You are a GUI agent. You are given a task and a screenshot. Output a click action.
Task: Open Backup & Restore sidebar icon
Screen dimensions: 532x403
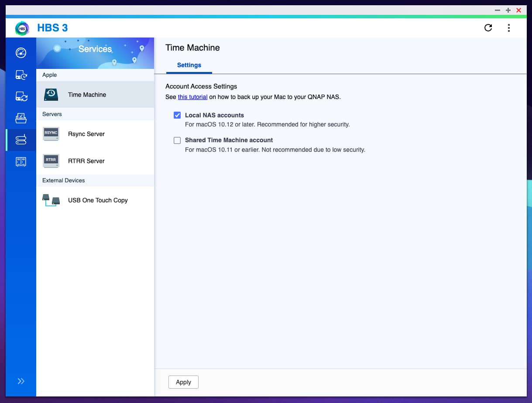click(21, 75)
